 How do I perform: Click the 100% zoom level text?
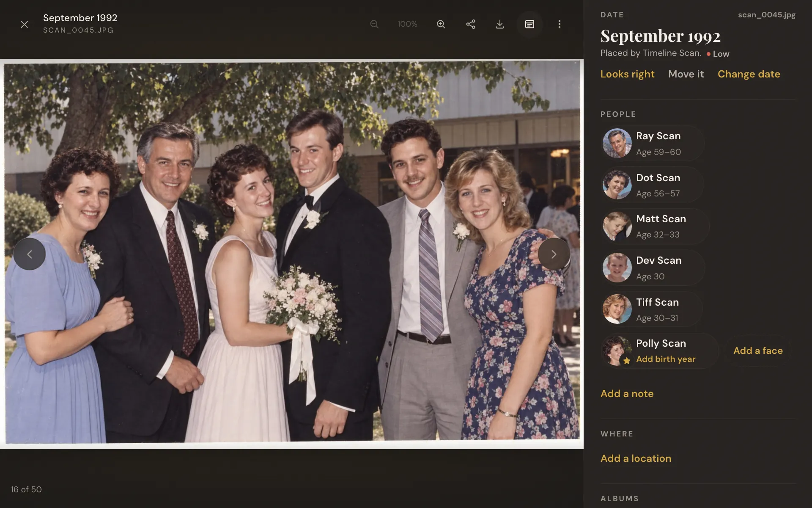(x=407, y=24)
